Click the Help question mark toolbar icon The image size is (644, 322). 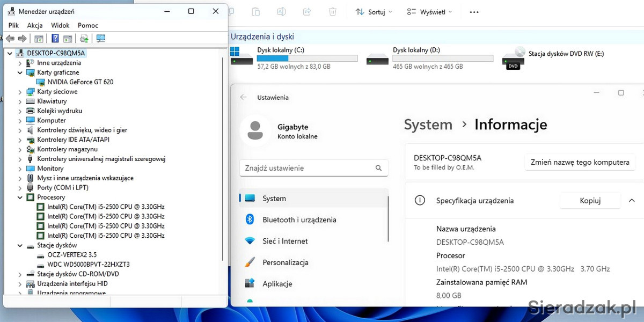click(x=55, y=39)
